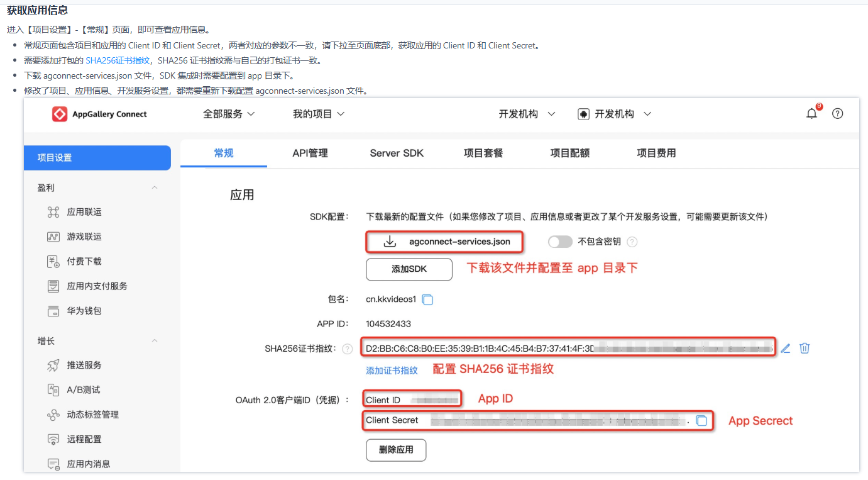
Task: Collapse the 增长 sidebar section
Action: (155, 340)
